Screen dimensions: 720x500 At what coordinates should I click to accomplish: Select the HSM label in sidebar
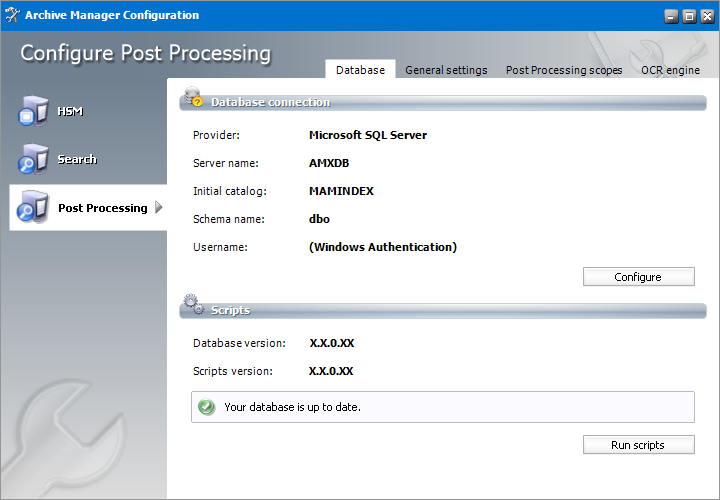click(x=70, y=111)
